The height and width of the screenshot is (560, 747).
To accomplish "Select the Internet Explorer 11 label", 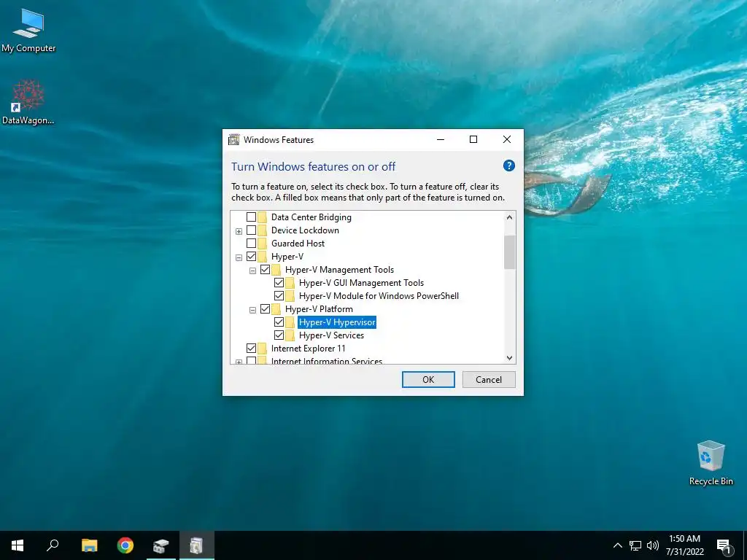I will [x=309, y=349].
